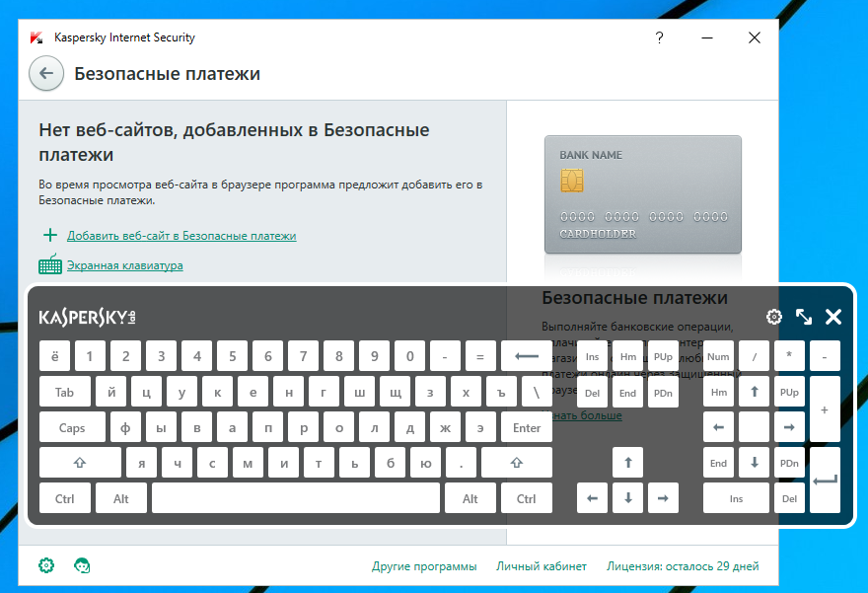Tap the left arrow beside the right Ctrl key
Image resolution: width=868 pixels, height=593 pixels.
[593, 498]
